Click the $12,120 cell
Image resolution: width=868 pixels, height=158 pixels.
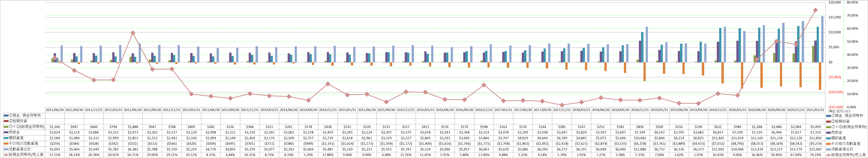pyautogui.click(x=796, y=138)
